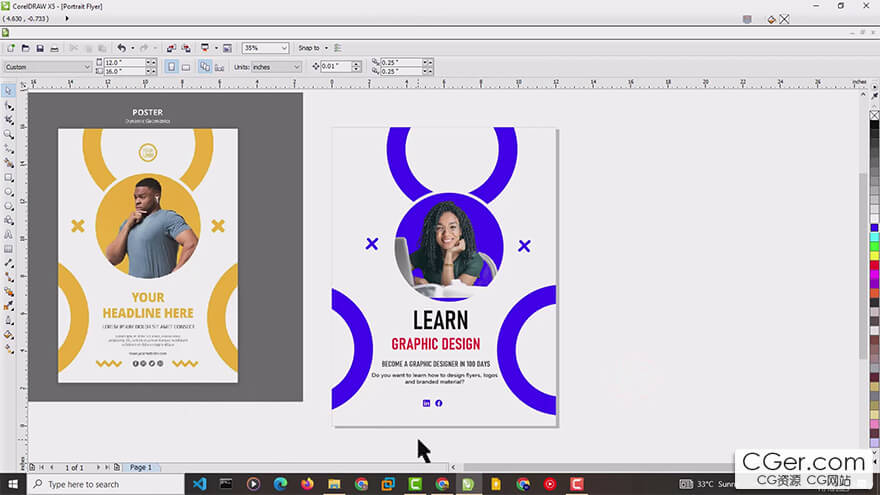Select the Shape tool in toolbox
Image resolution: width=880 pixels, height=495 pixels.
coord(8,106)
